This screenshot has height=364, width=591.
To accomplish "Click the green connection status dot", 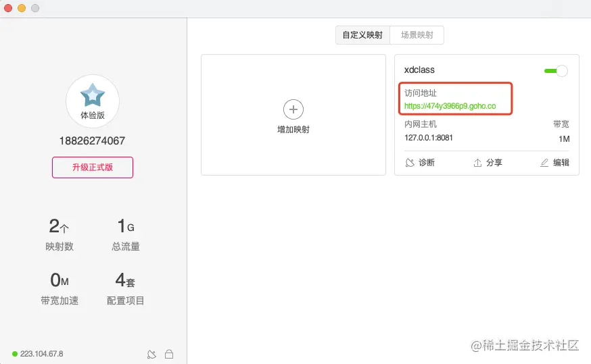I will tap(15, 354).
